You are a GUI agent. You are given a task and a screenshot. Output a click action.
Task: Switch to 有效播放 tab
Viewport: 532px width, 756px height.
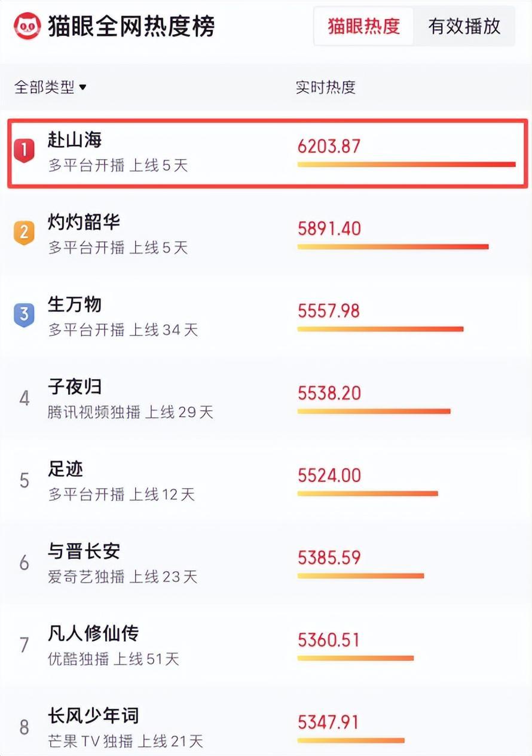464,26
